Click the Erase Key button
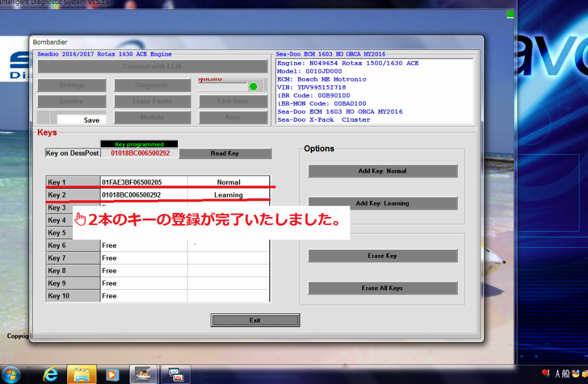Screen dimensions: 588x384 [382, 256]
